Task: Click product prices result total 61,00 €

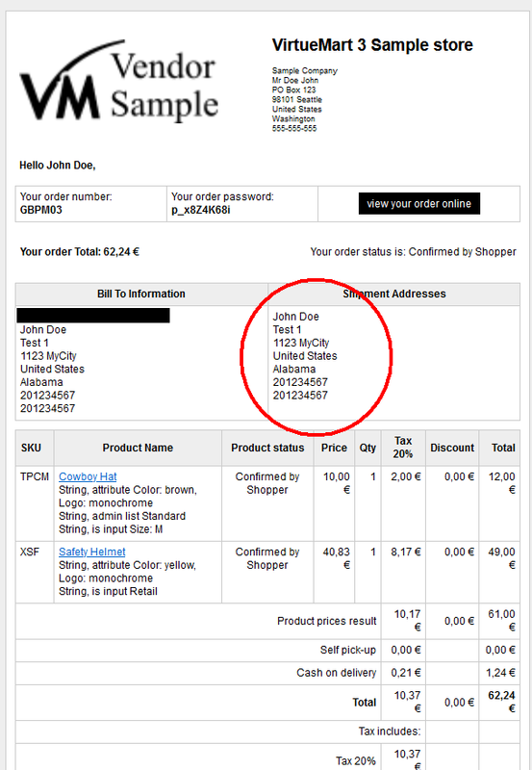Action: (x=502, y=621)
